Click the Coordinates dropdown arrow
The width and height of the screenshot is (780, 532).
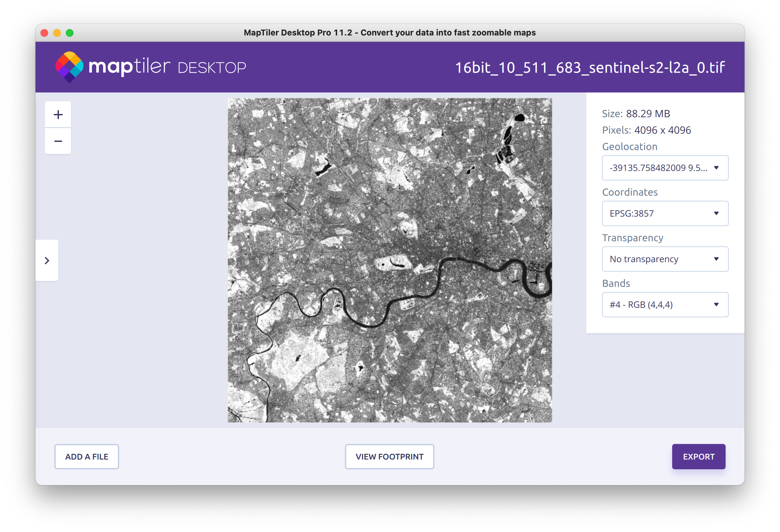pos(716,213)
